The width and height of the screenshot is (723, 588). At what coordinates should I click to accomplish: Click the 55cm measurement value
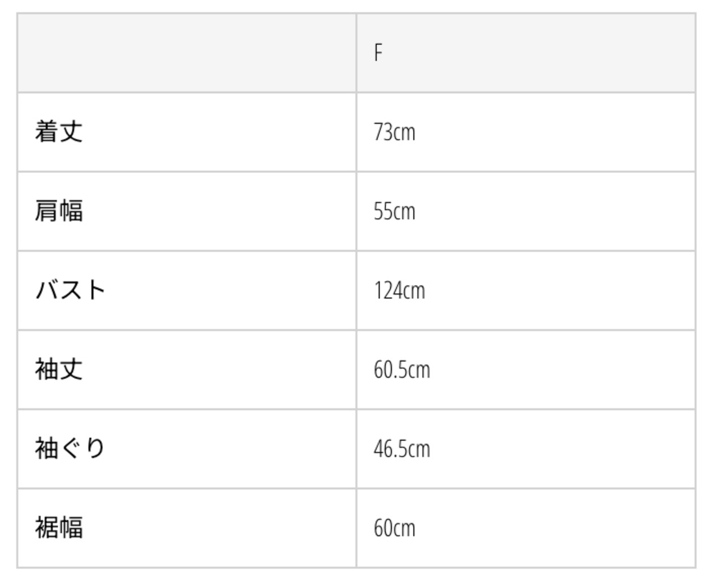point(394,211)
